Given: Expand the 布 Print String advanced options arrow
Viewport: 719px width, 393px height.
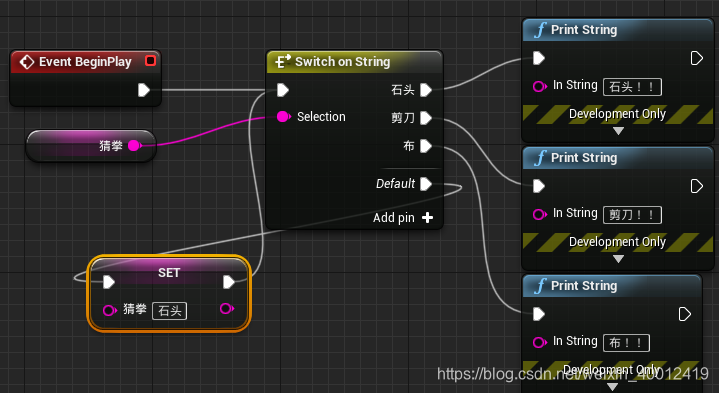Looking at the screenshot, I should (612, 387).
